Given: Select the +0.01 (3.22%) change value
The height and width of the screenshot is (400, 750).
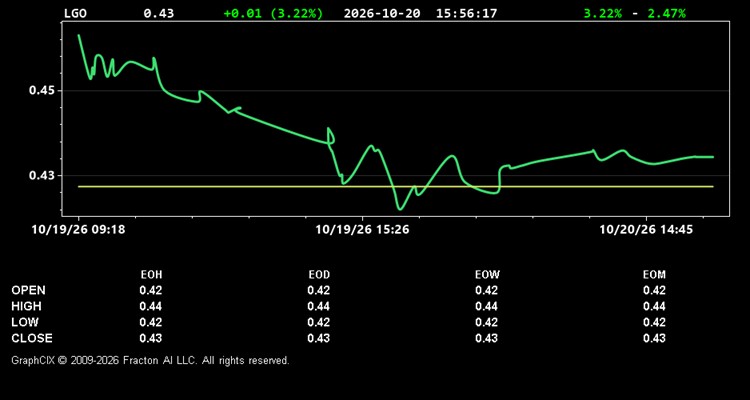Looking at the screenshot, I should coord(273,13).
